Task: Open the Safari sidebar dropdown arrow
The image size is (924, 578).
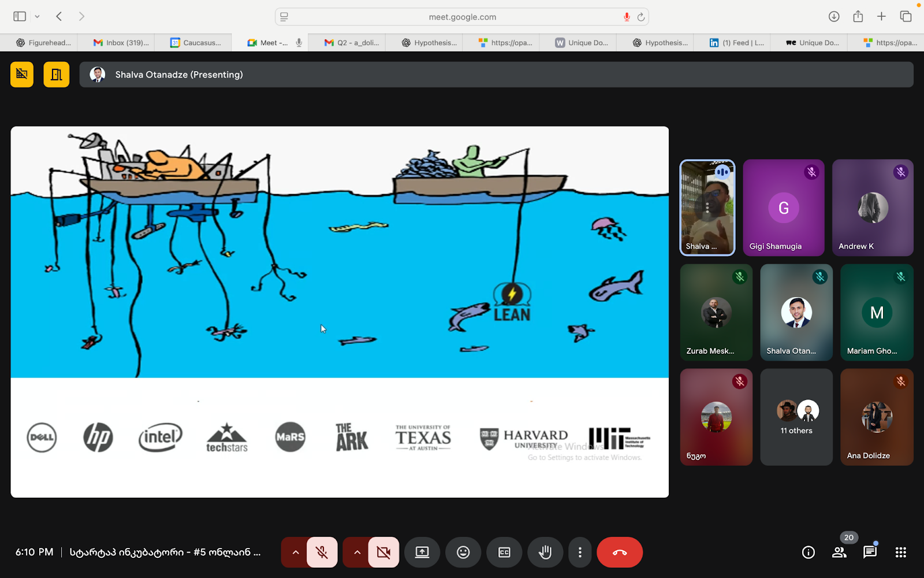Action: (37, 17)
